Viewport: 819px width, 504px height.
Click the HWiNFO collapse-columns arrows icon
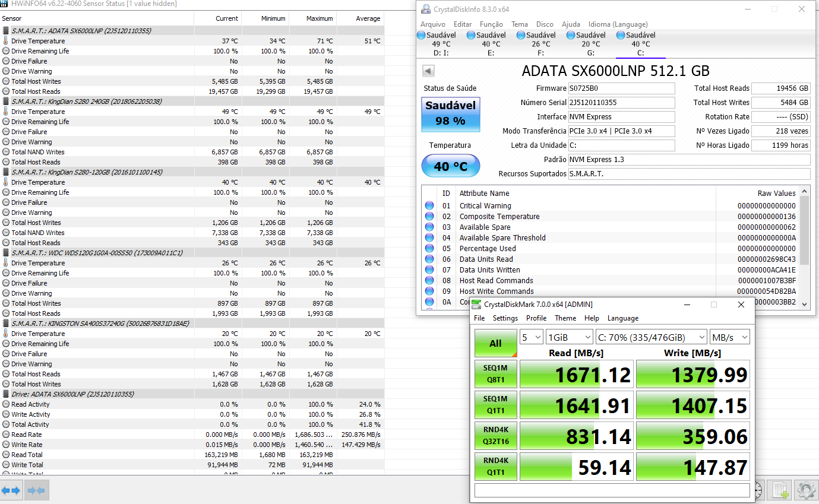pos(36,490)
